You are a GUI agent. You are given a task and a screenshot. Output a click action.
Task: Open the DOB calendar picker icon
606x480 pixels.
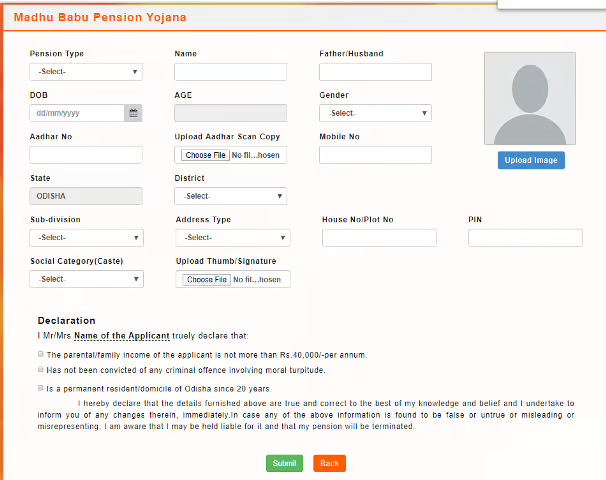[133, 113]
